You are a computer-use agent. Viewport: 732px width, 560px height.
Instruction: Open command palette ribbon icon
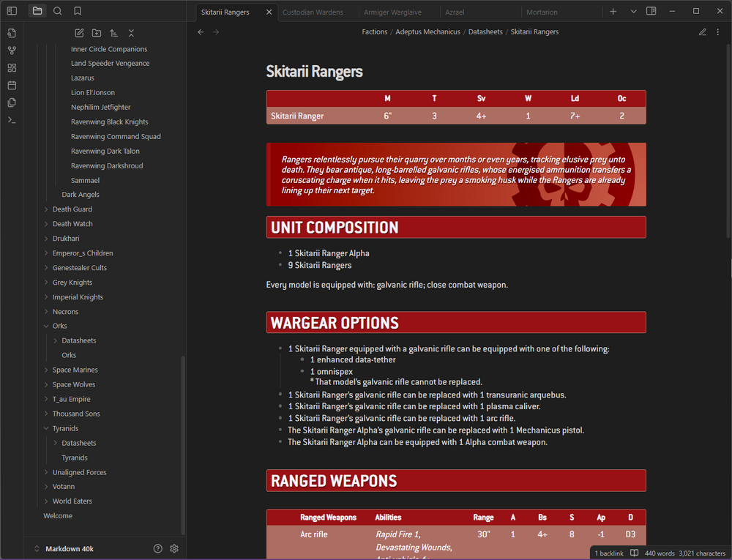coord(12,120)
